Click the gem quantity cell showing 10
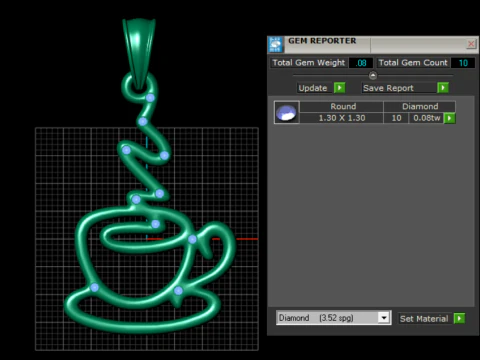Viewport: 480px width, 360px height. [x=396, y=118]
